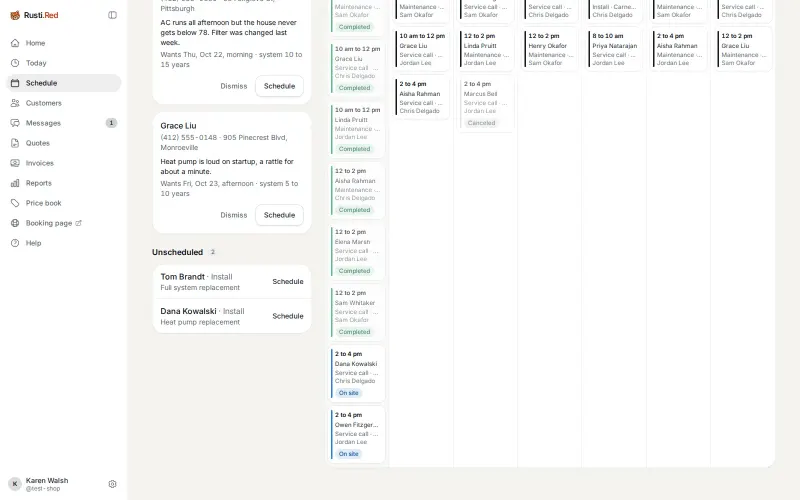Select the Unscheduled section heading

click(178, 252)
